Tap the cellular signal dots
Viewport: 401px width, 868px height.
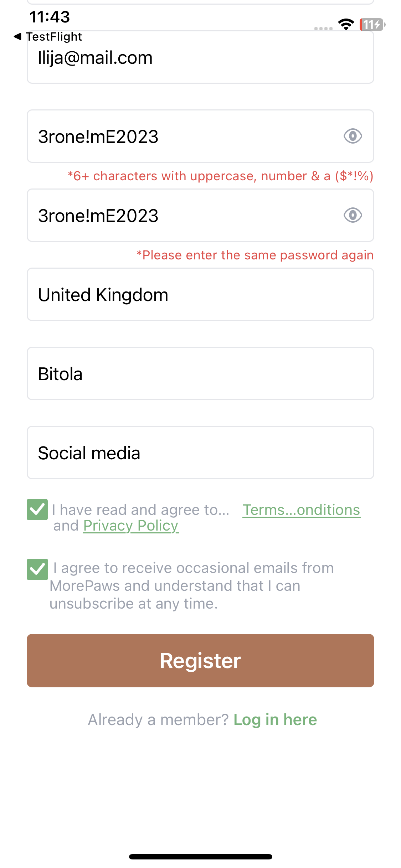(323, 29)
